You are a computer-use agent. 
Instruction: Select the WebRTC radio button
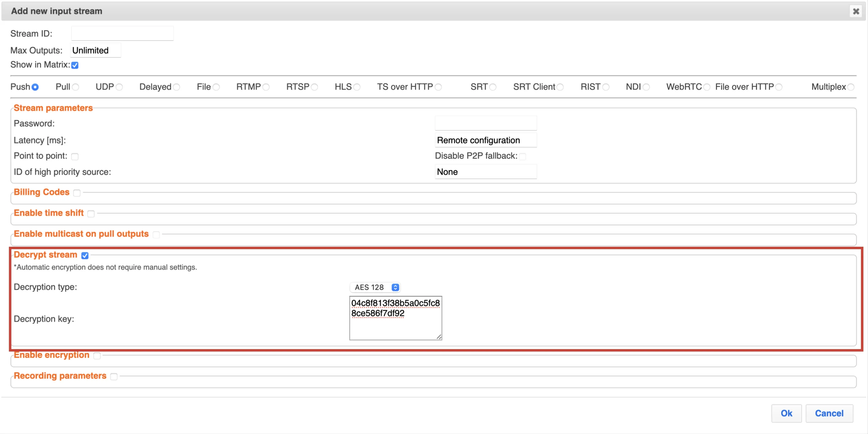point(707,87)
